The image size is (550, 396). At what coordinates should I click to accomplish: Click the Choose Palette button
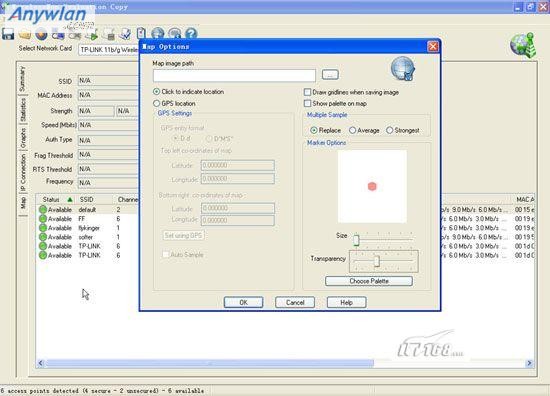tap(369, 281)
